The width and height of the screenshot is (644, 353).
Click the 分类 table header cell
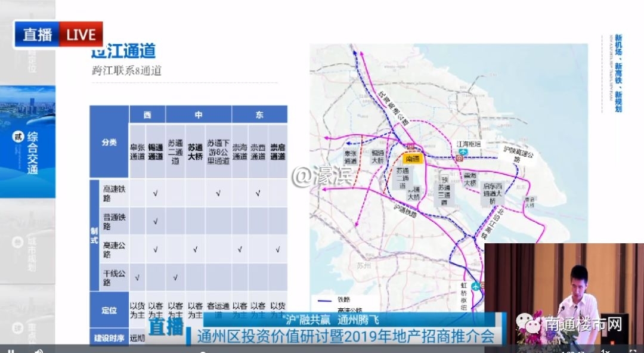coord(109,143)
